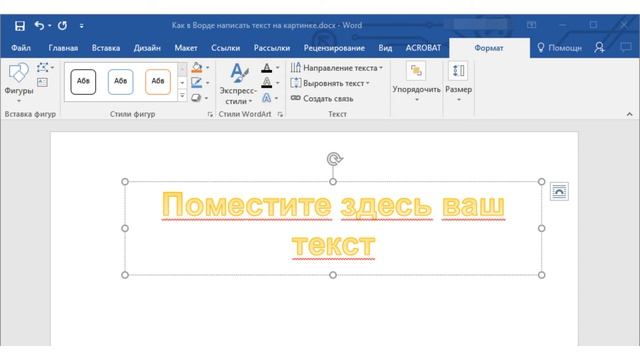Click the word ваш in WordArt
Image resolution: width=640 pixels, height=360 pixels.
[473, 205]
